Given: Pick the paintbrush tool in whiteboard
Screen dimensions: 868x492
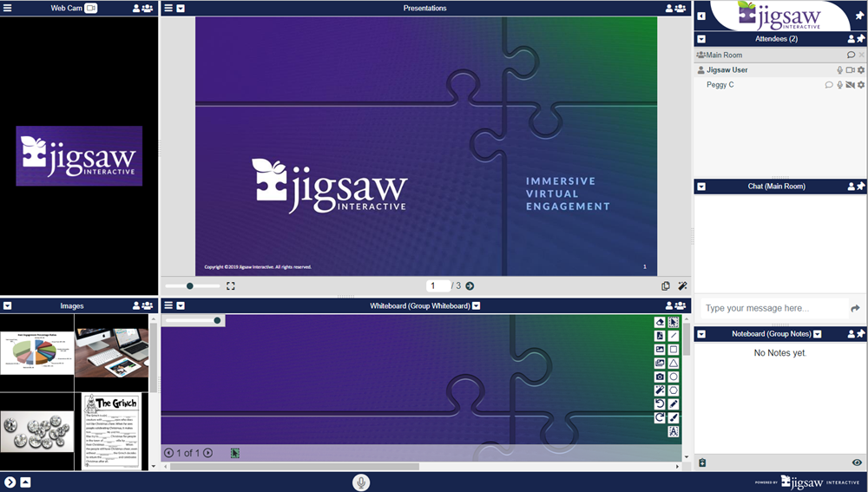Looking at the screenshot, I should [674, 418].
